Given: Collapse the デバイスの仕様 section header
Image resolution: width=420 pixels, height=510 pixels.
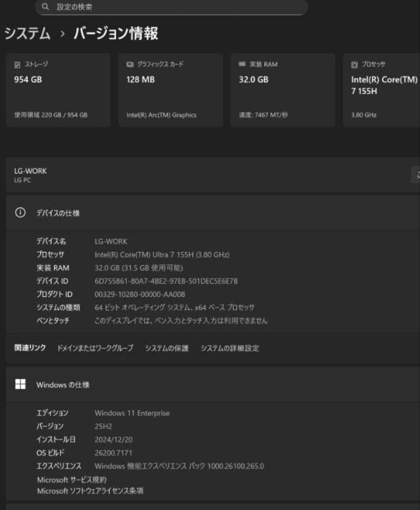Looking at the screenshot, I should click(213, 213).
